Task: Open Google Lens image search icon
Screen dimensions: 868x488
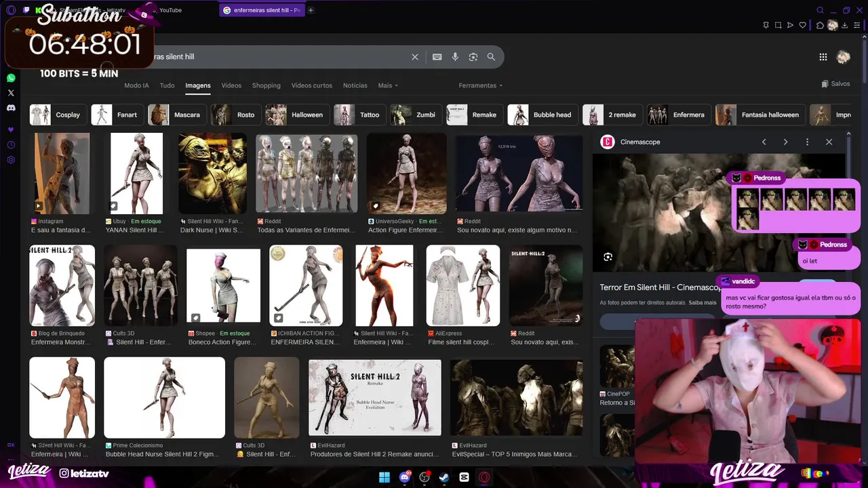Action: point(473,57)
